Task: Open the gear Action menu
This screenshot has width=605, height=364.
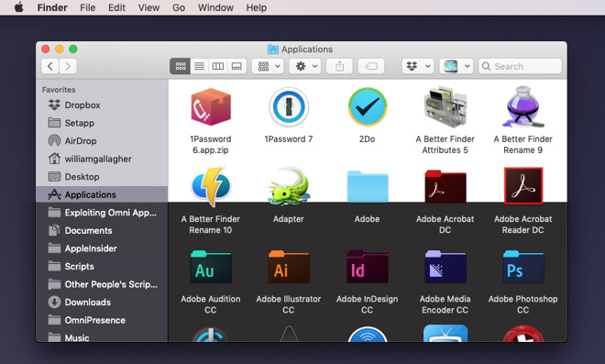Action: (x=305, y=66)
